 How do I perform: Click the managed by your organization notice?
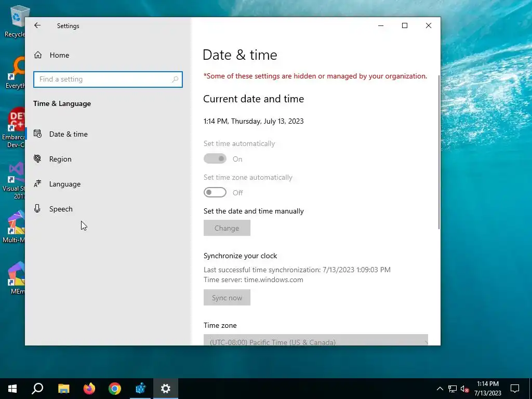(x=315, y=76)
